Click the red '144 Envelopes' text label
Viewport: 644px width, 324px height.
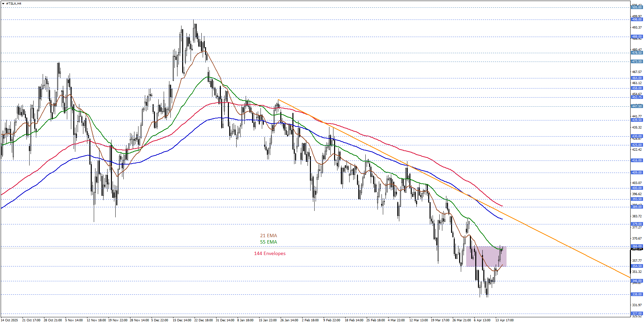click(x=270, y=253)
